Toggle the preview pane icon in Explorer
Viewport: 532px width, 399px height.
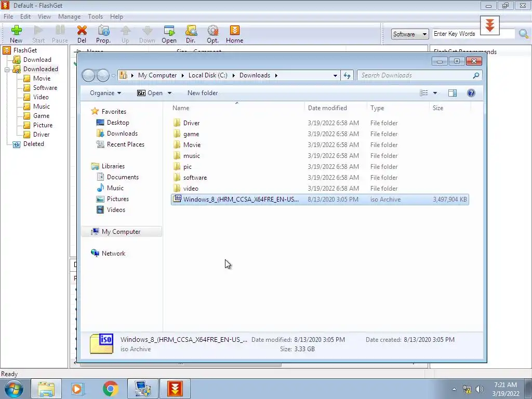pos(453,93)
